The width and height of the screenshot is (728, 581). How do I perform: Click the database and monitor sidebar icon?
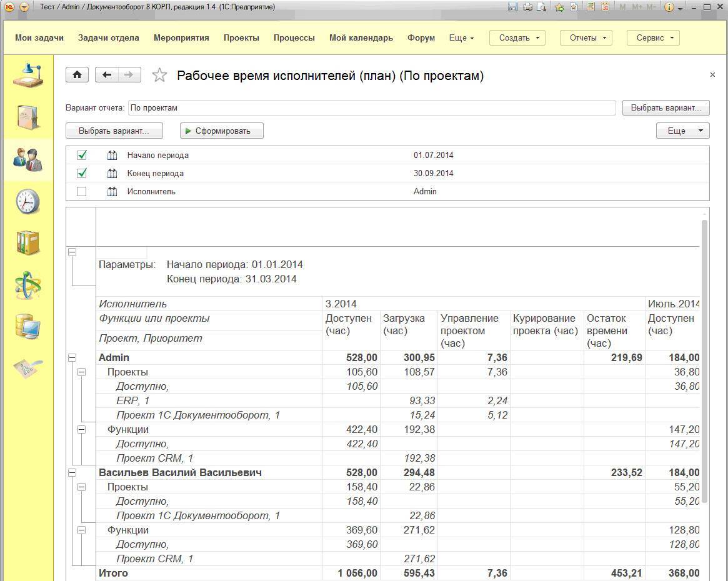[x=28, y=326]
